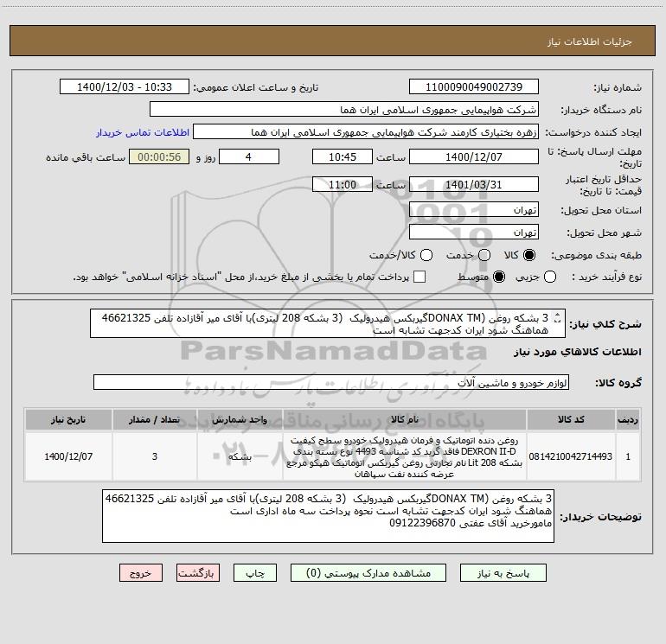Click the response deadline date 1400/12/07 field
The width and height of the screenshot is (666, 644).
point(474,156)
